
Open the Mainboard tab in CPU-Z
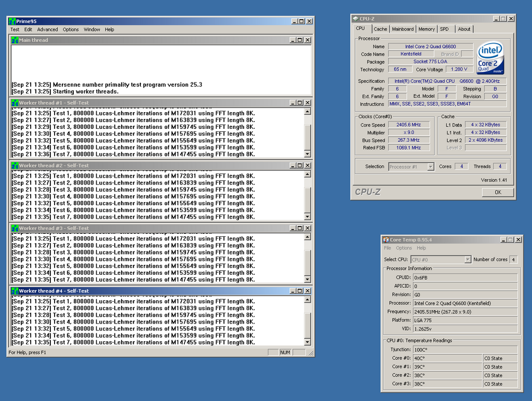[x=403, y=29]
